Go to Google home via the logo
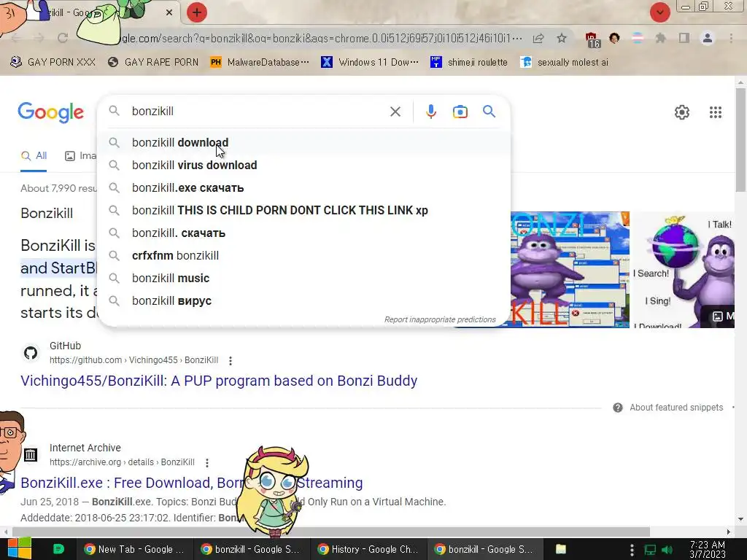The width and height of the screenshot is (747, 560). point(50,112)
